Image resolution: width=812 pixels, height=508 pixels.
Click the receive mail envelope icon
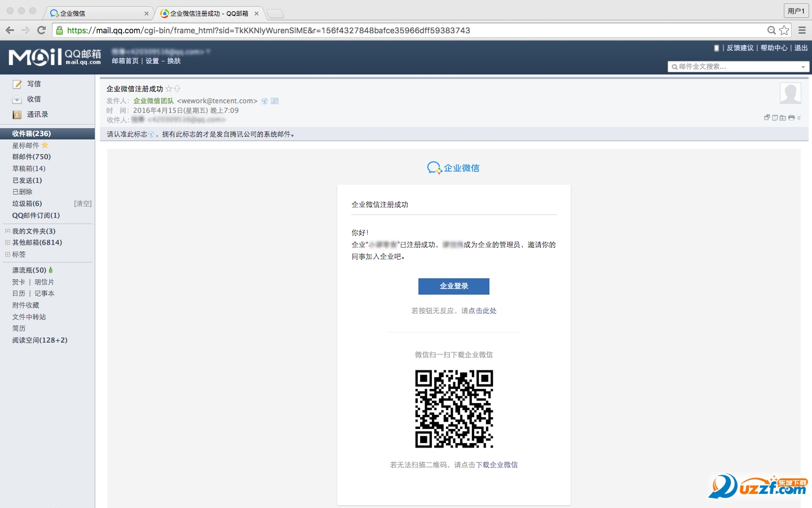point(17,99)
